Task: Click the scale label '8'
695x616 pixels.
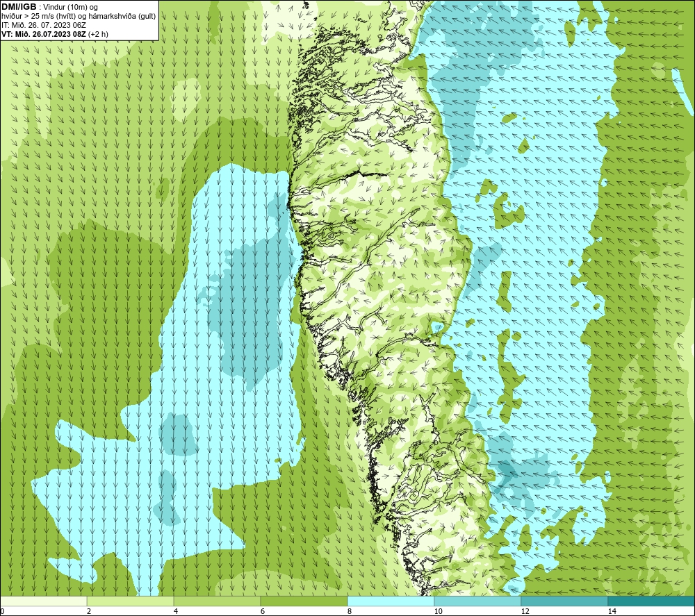Action: click(350, 611)
